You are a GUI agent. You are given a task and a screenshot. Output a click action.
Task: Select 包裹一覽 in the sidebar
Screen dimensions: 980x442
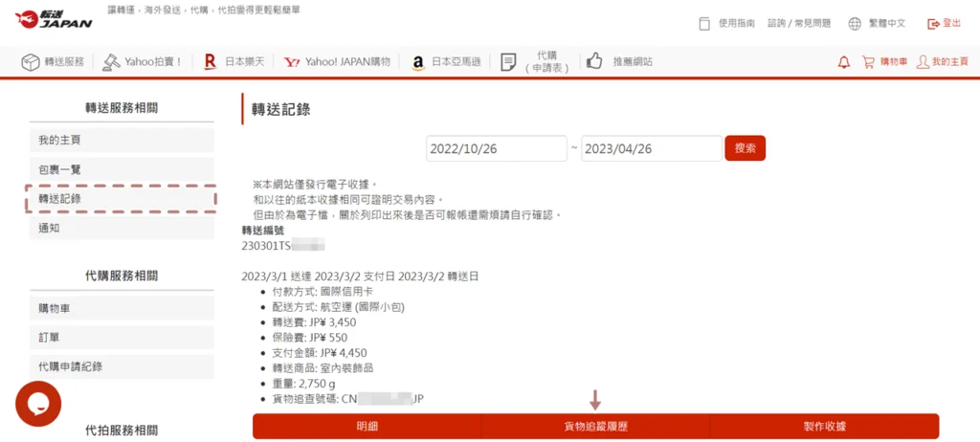(122, 169)
